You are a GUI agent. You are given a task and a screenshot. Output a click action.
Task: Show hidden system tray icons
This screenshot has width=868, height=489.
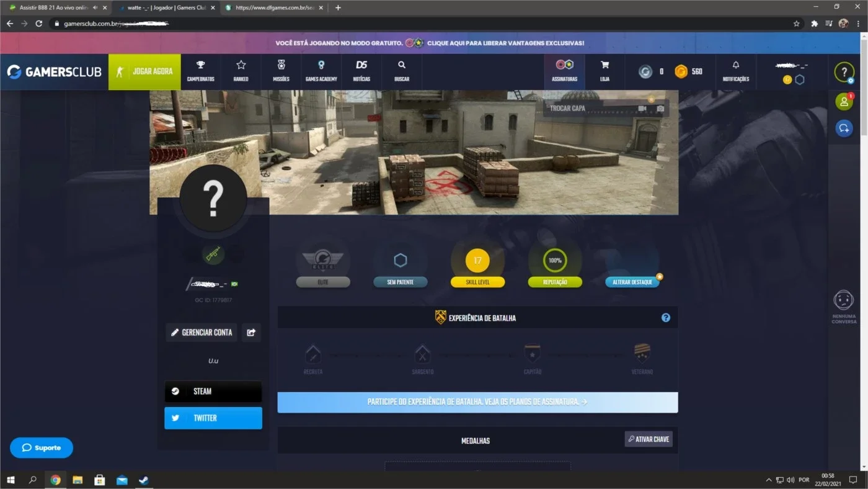coord(769,480)
